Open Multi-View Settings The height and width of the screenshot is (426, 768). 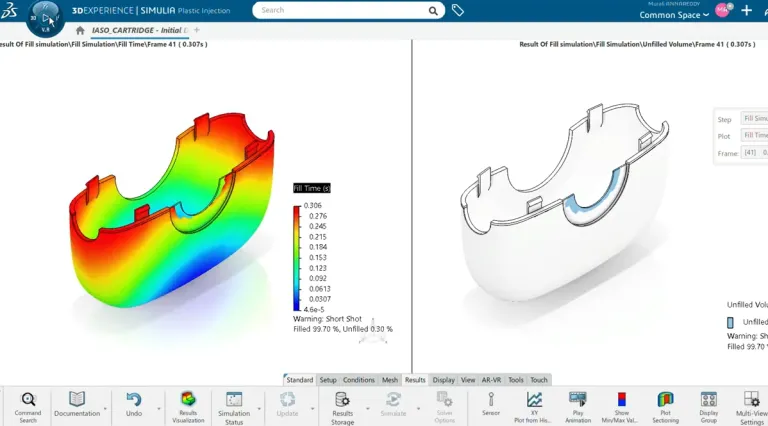[x=751, y=408]
